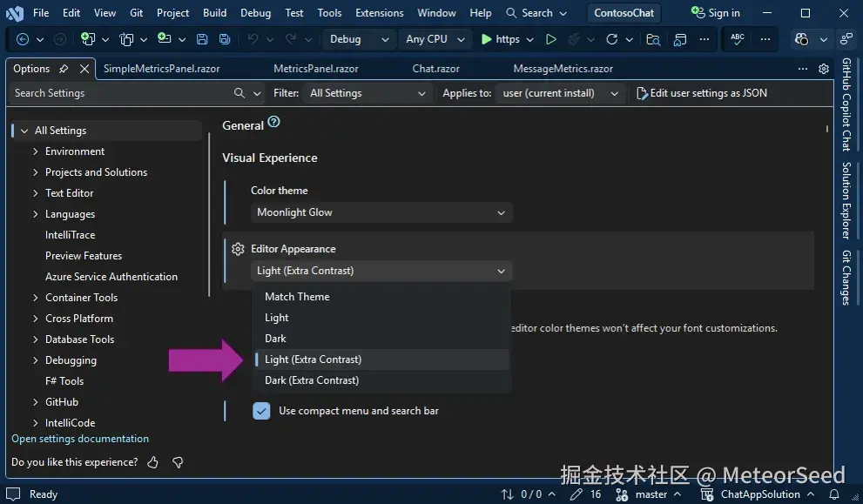The image size is (863, 504).
Task: Open settings documentation link
Action: coord(80,439)
